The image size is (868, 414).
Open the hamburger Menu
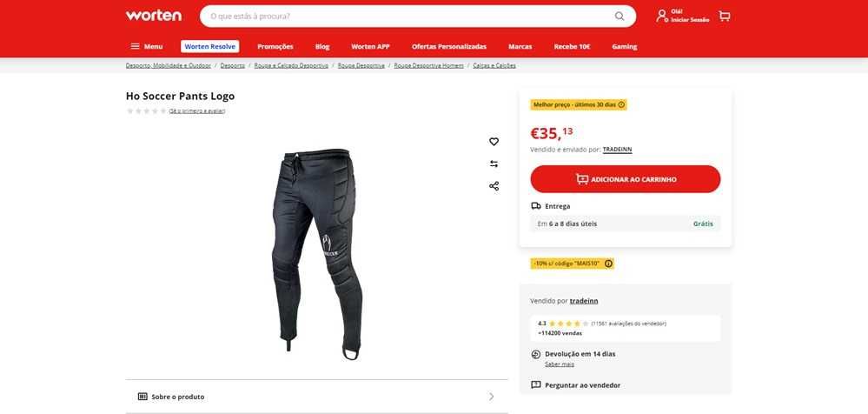coord(146,47)
